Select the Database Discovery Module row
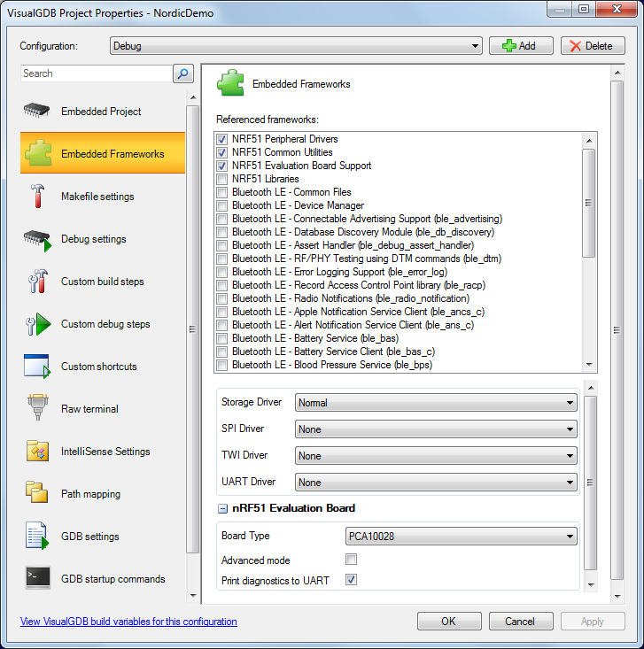The height and width of the screenshot is (649, 644). [x=363, y=232]
